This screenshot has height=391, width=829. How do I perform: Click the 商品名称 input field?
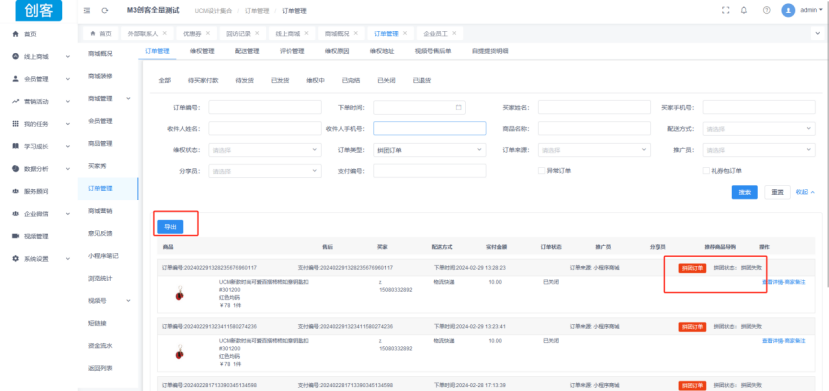[x=594, y=128]
